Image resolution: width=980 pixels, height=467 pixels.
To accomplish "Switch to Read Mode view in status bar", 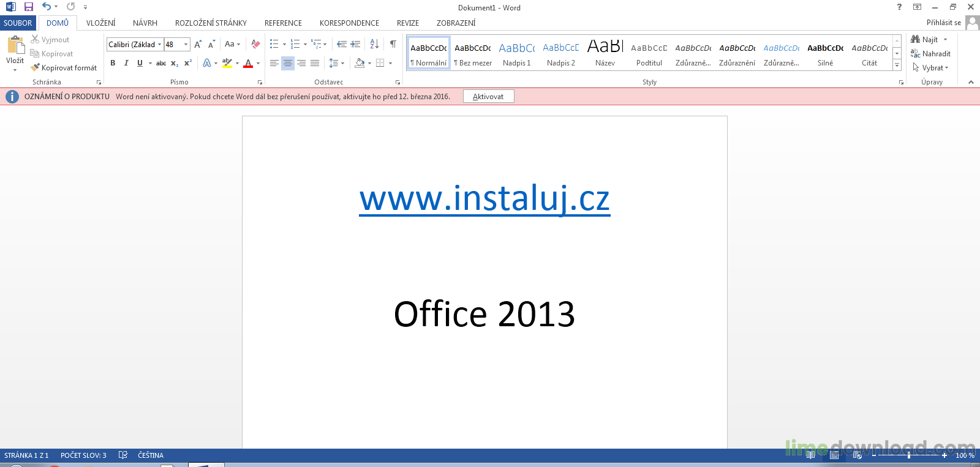I will click(810, 455).
